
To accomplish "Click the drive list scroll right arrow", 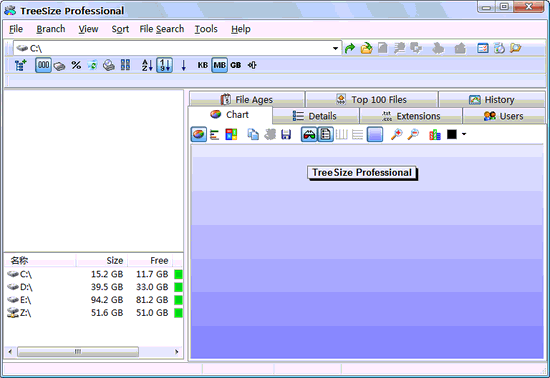I will 176,351.
